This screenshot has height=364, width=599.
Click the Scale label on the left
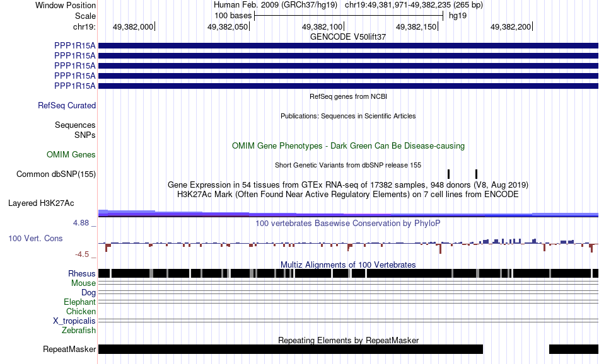[86, 16]
